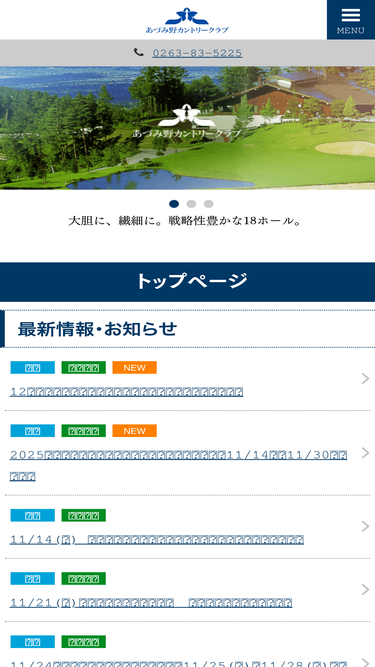The height and width of the screenshot is (667, 375).
Task: Open the news item starting with 12
Action: pyautogui.click(x=126, y=392)
